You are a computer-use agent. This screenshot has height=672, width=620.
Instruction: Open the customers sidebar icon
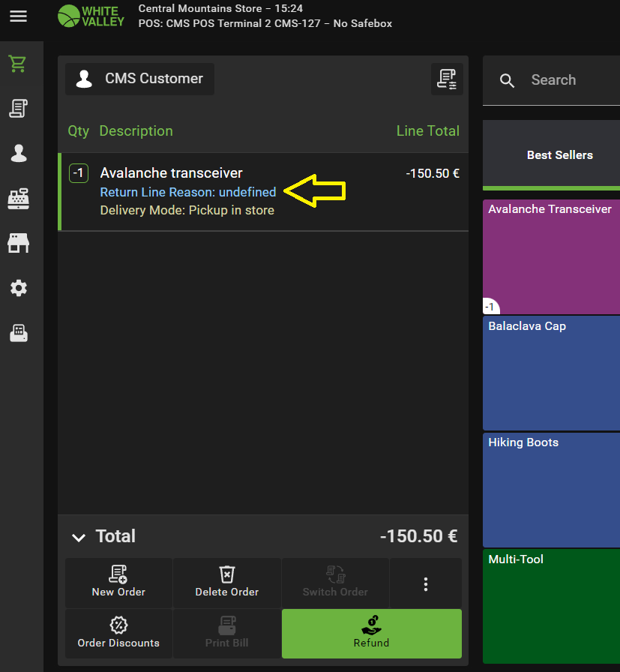18,154
